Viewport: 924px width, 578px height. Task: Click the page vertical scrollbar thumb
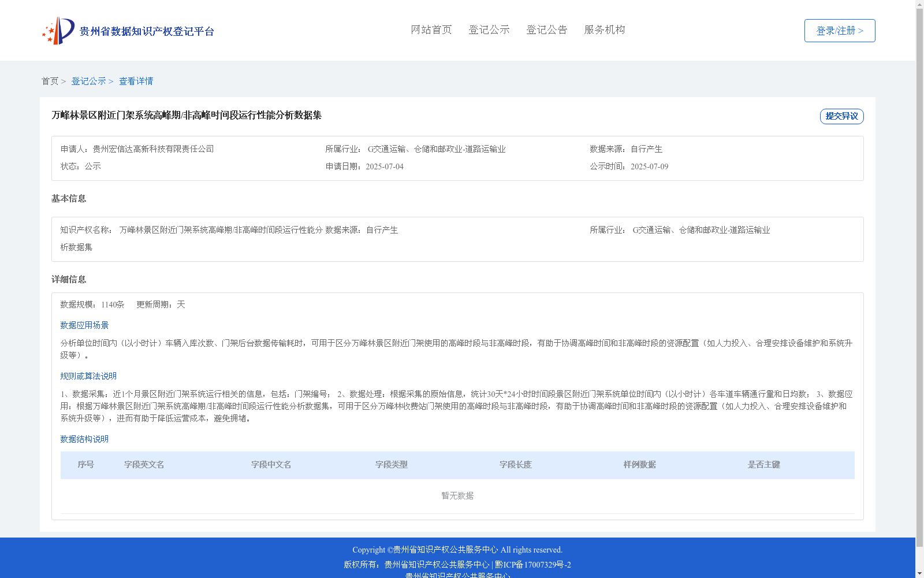tap(919, 277)
